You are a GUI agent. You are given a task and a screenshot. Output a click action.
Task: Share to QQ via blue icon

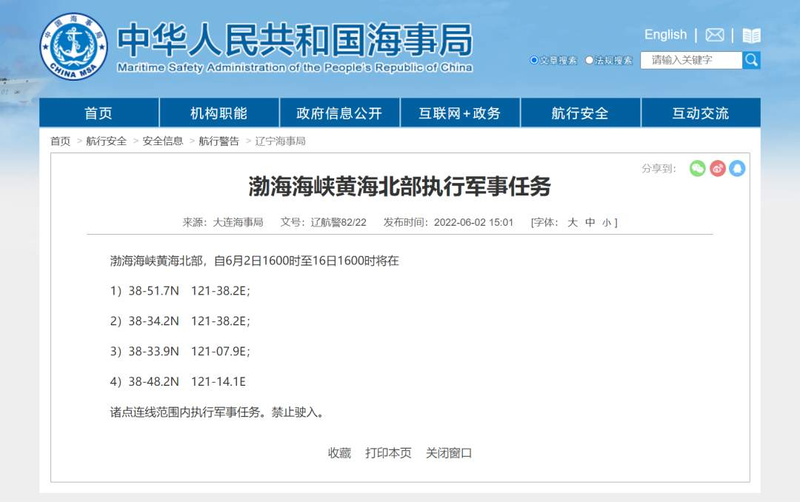tap(737, 168)
